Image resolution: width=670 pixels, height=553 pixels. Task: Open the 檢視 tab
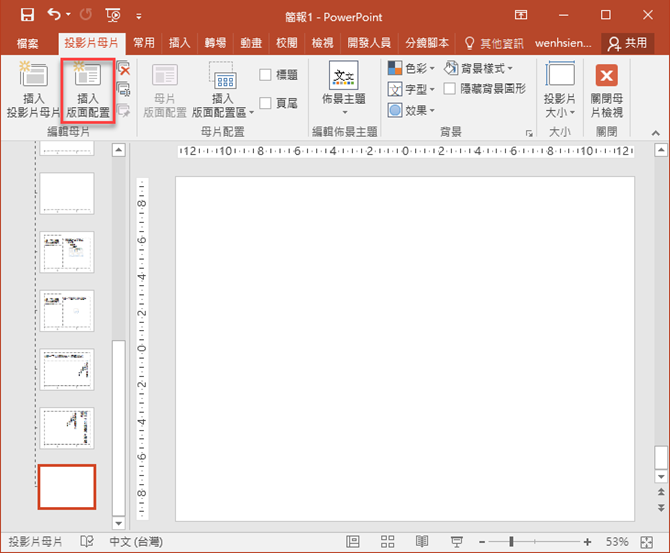322,43
